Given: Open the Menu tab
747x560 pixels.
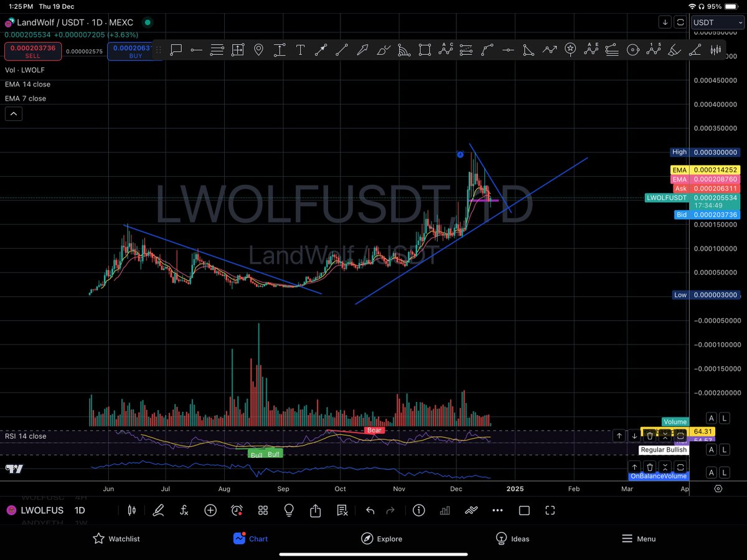Looking at the screenshot, I should tap(638, 538).
